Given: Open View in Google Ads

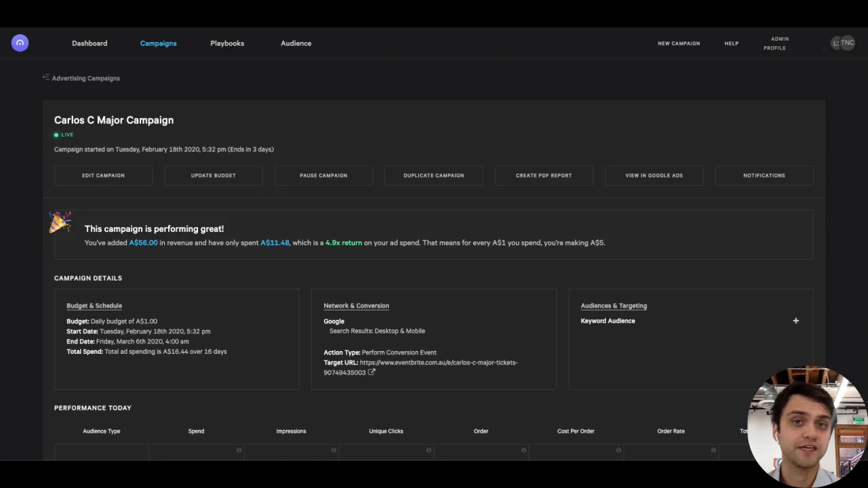Looking at the screenshot, I should click(654, 176).
